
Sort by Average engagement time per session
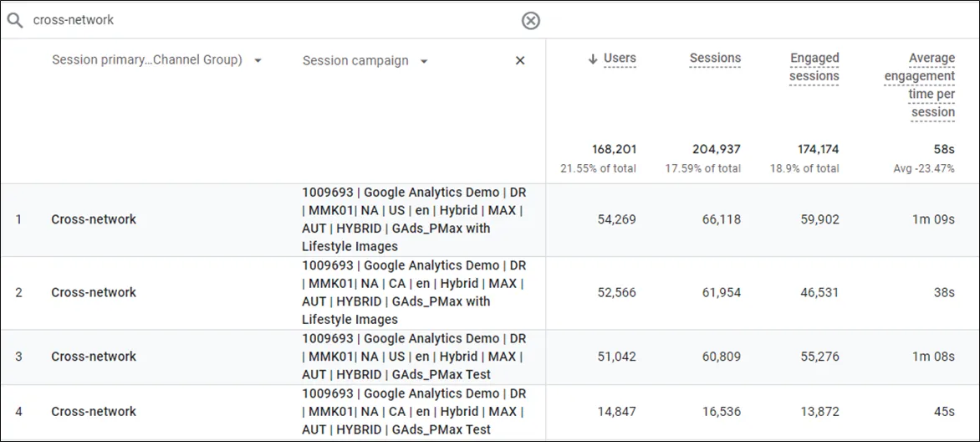point(920,85)
